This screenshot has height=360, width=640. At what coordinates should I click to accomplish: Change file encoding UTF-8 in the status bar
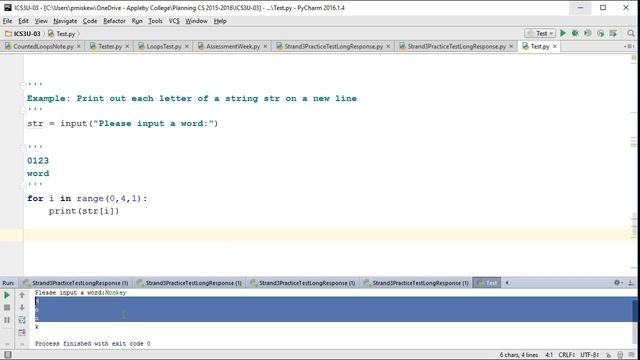(589, 355)
